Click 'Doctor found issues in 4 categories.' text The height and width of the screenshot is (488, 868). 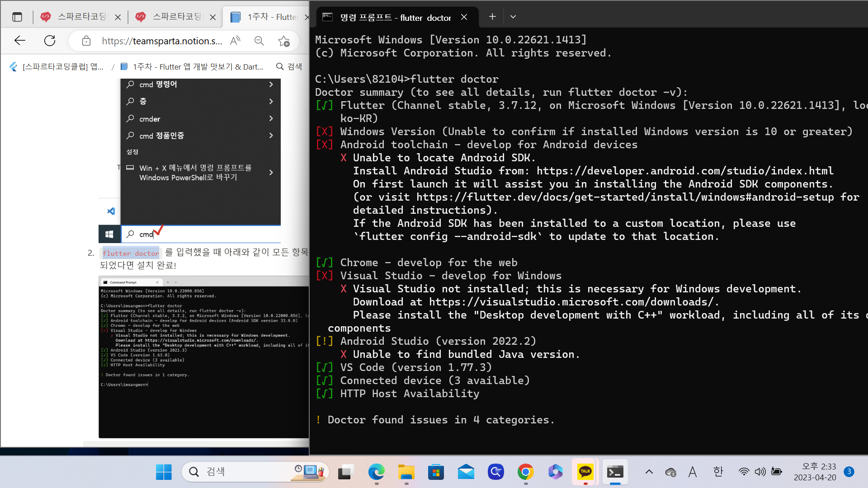(x=441, y=420)
